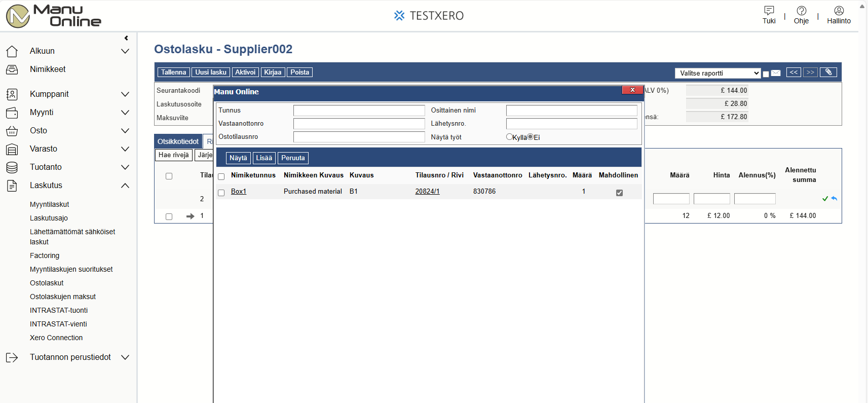
Task: Toggle the select-all checkbox in dialog header
Action: (221, 177)
